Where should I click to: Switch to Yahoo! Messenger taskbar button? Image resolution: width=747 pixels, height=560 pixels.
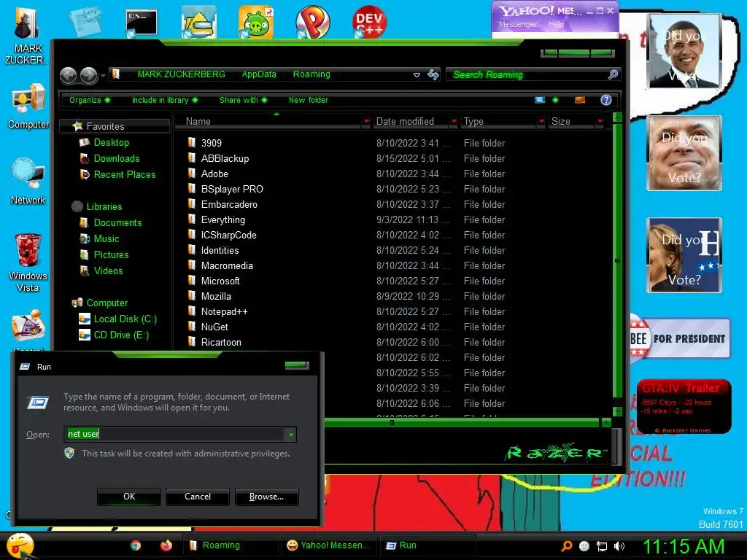[329, 545]
